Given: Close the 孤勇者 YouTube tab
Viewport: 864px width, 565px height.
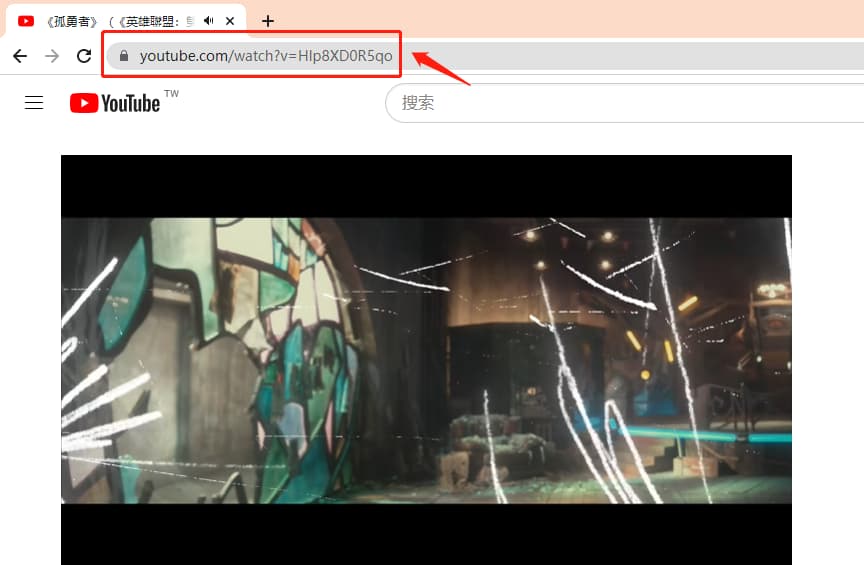Looking at the screenshot, I should click(230, 21).
